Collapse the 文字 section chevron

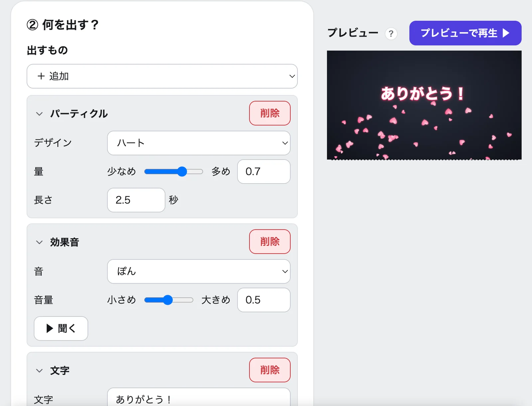click(39, 371)
